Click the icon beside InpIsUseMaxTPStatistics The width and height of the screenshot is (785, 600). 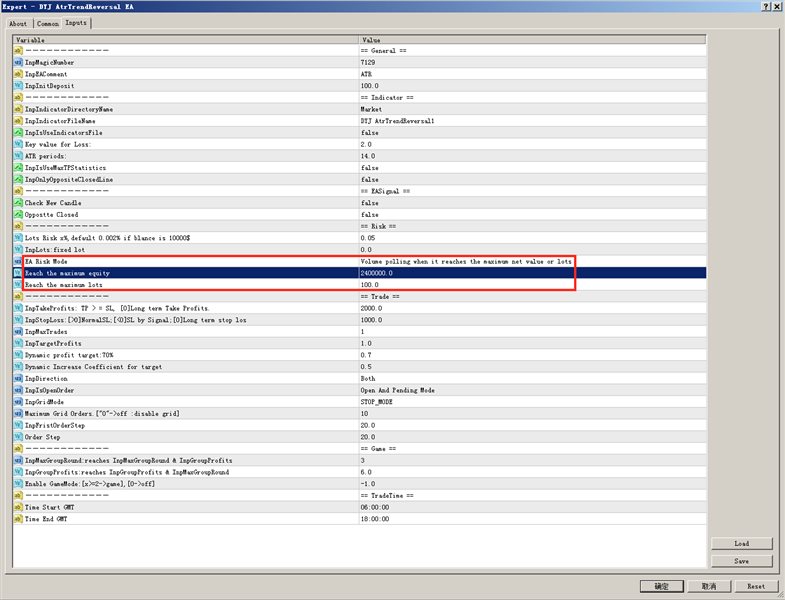click(18, 168)
